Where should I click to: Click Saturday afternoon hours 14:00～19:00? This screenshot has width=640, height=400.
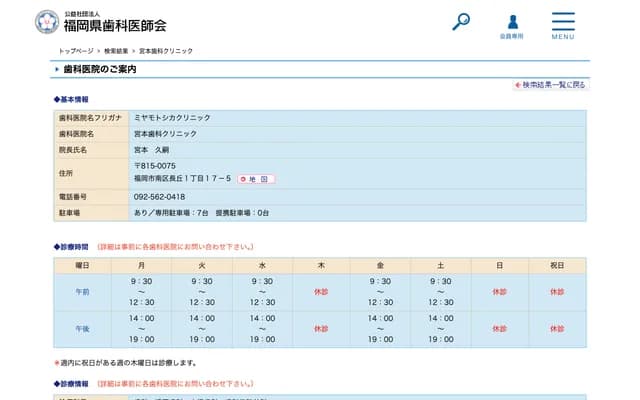tap(440, 329)
